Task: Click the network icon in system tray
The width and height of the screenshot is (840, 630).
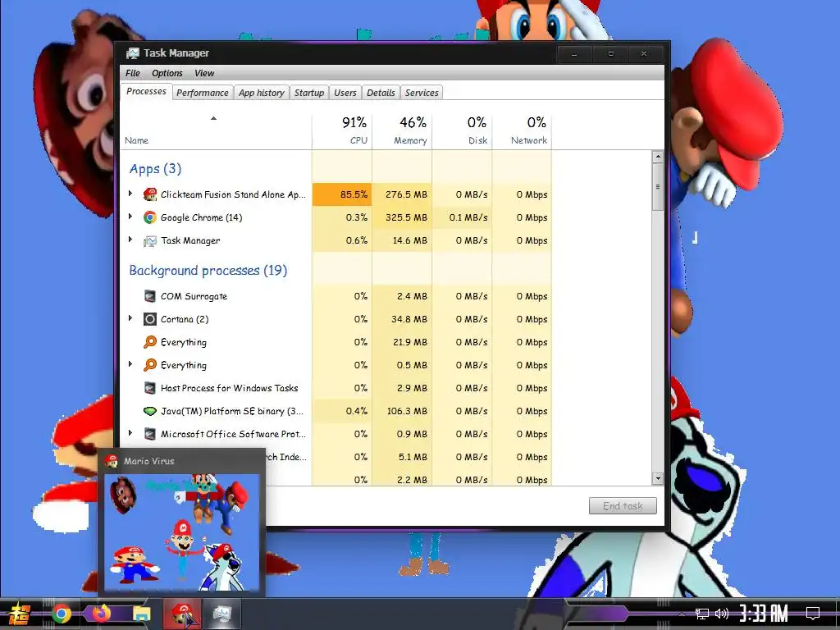Action: (x=702, y=614)
